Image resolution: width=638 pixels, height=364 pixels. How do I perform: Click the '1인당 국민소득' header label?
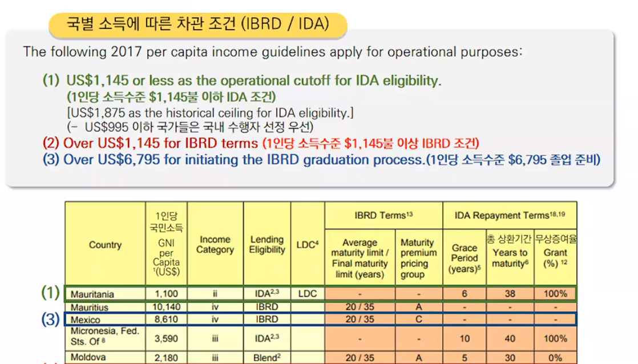[x=166, y=222]
